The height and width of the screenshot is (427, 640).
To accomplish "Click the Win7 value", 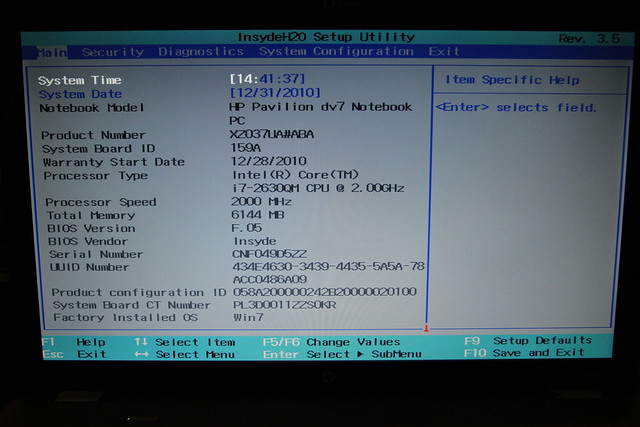I will 249,317.
